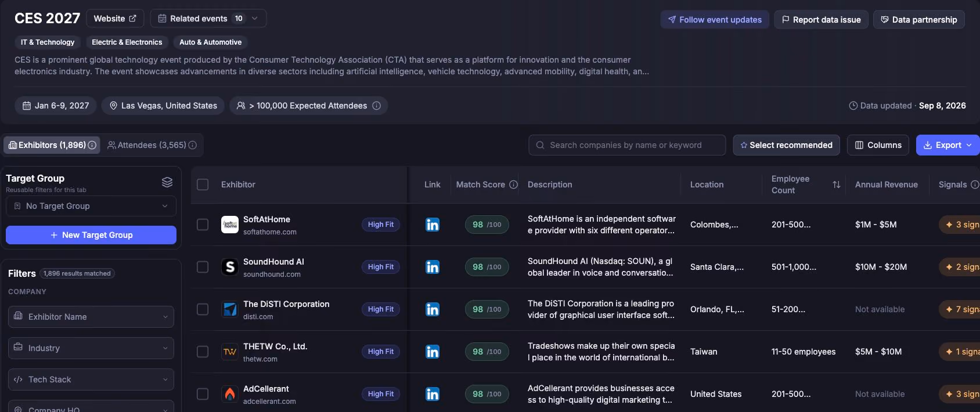Click Signals column info icon
The image size is (980, 412).
point(975,185)
